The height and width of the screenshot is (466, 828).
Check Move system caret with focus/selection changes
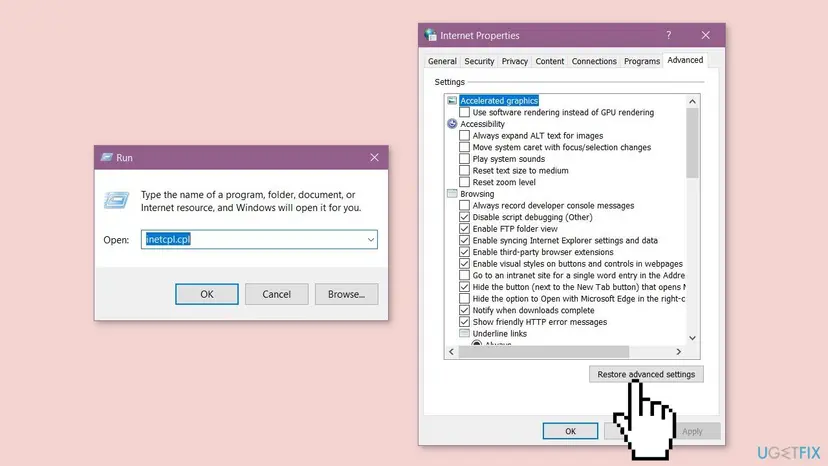click(464, 147)
